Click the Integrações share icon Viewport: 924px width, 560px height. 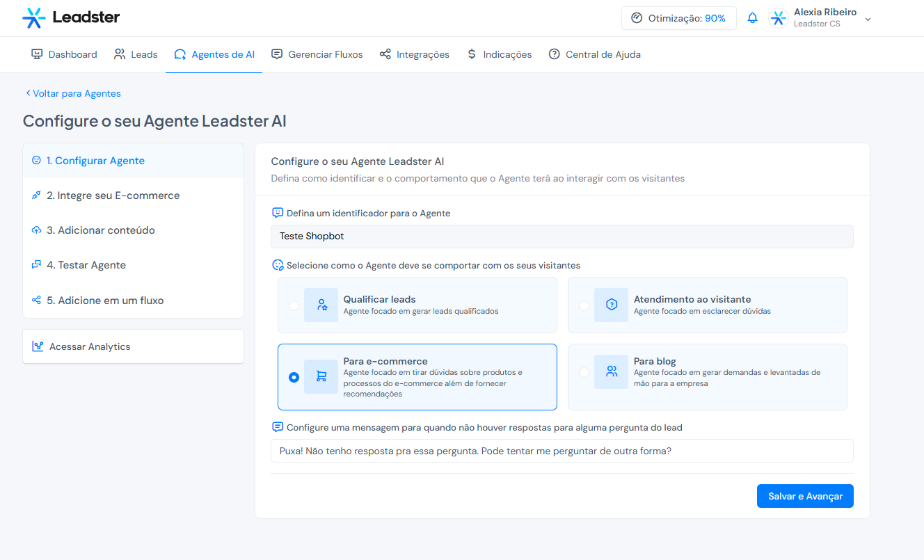(x=385, y=54)
